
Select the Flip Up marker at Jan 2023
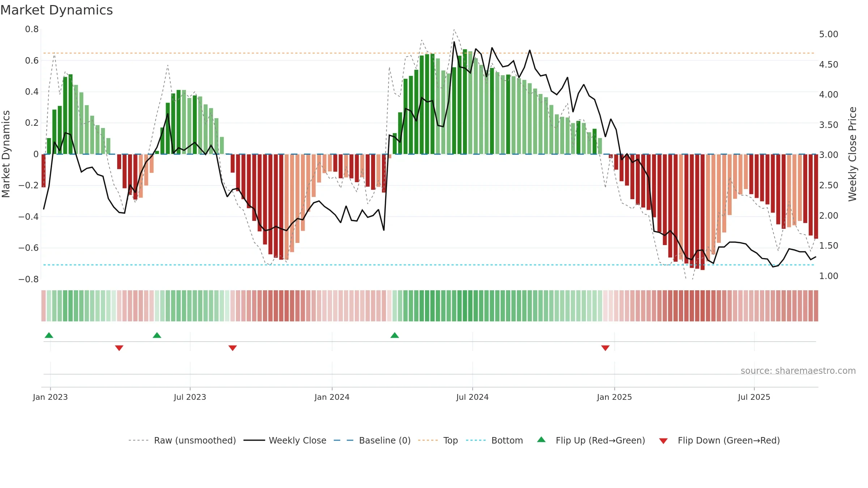coord(49,335)
